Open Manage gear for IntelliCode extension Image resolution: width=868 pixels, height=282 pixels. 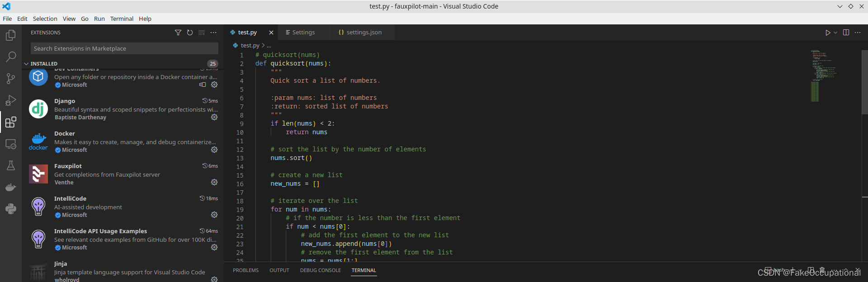[x=214, y=215]
